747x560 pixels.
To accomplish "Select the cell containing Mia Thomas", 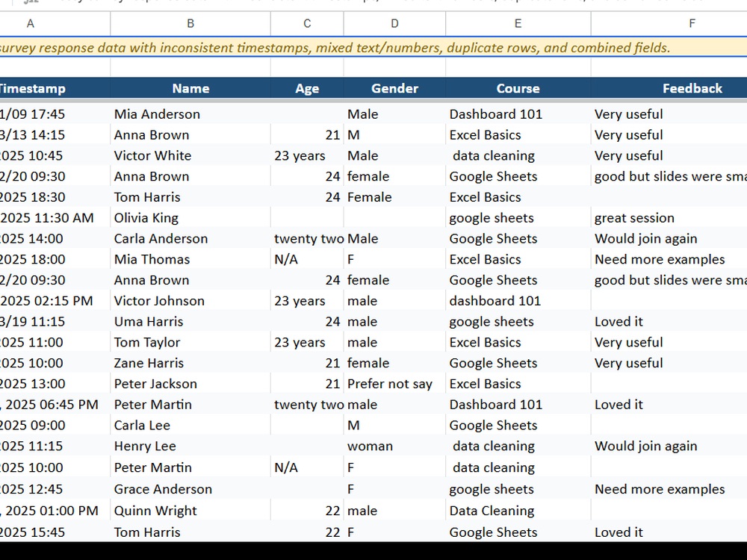I will coord(190,259).
